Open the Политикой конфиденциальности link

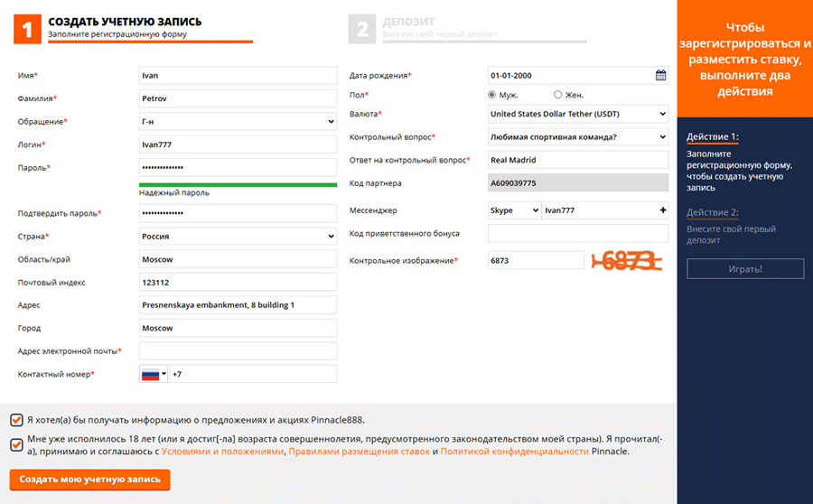tap(514, 452)
